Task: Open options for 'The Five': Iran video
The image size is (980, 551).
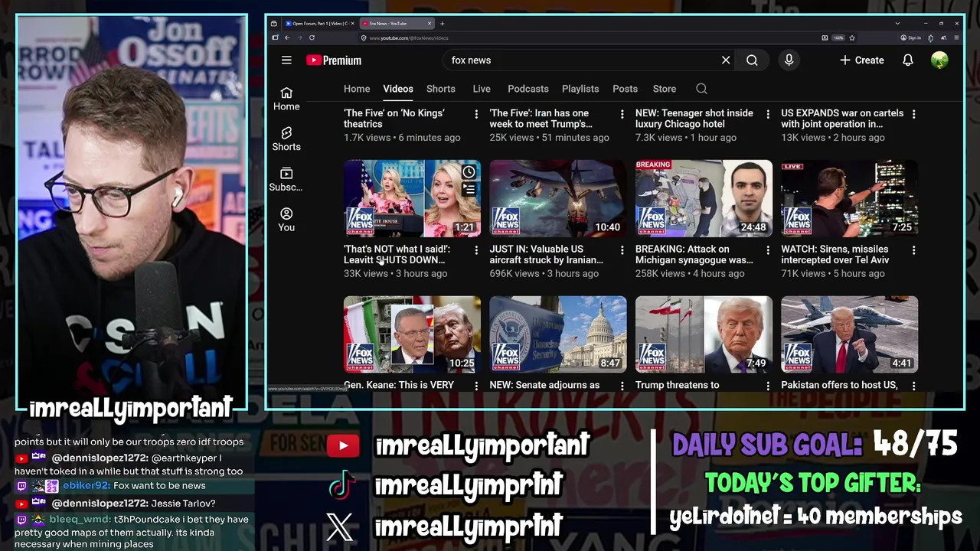Action: click(x=622, y=114)
